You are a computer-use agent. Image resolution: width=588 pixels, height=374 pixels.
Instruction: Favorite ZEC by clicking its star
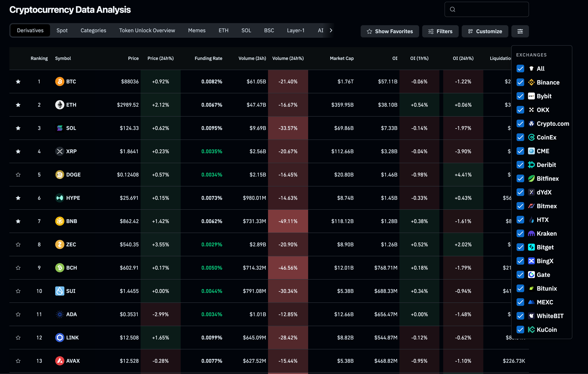18,244
